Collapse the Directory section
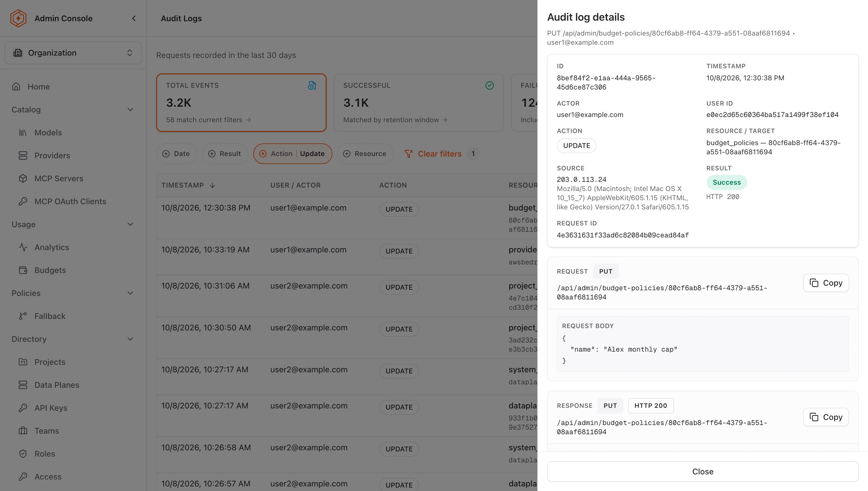 pos(130,339)
